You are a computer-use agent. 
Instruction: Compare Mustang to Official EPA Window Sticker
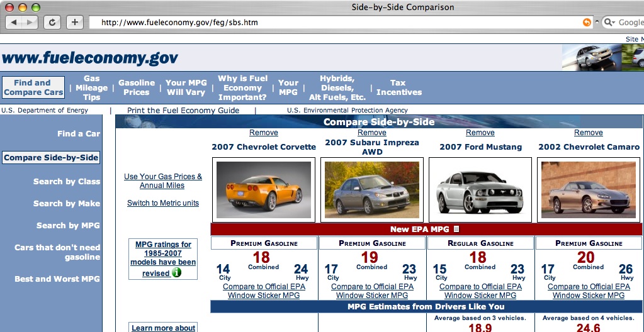click(480, 291)
